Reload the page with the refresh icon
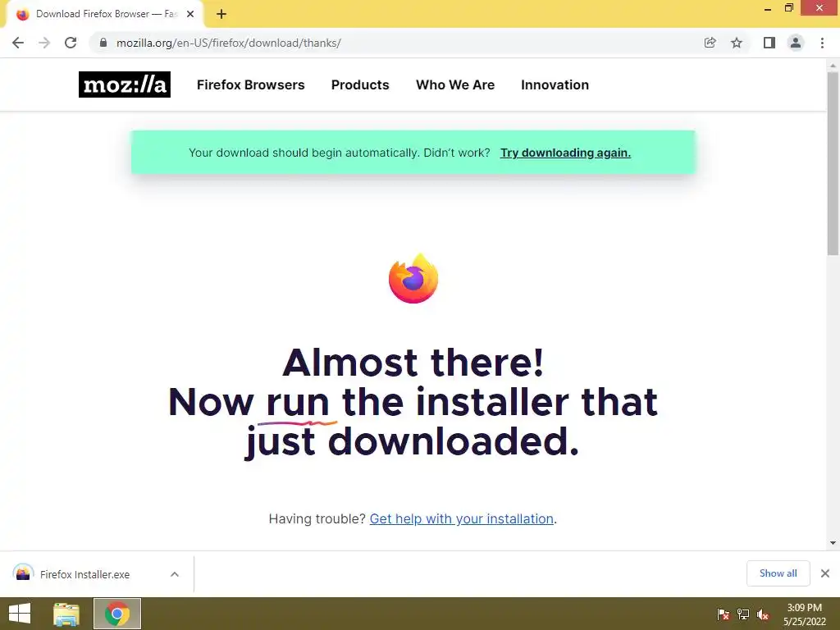The image size is (840, 630). [x=71, y=43]
